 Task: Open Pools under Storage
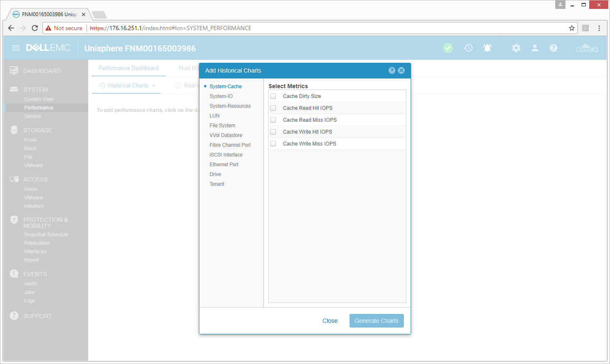pos(31,140)
